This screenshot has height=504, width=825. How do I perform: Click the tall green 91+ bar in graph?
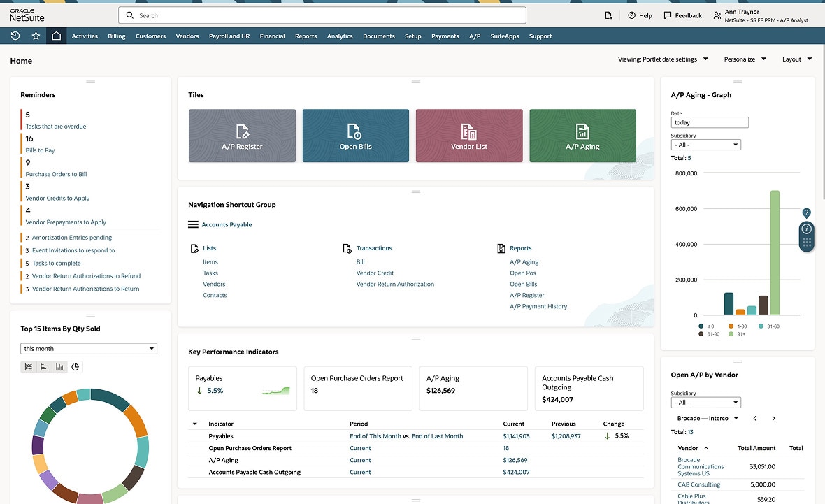pos(775,252)
